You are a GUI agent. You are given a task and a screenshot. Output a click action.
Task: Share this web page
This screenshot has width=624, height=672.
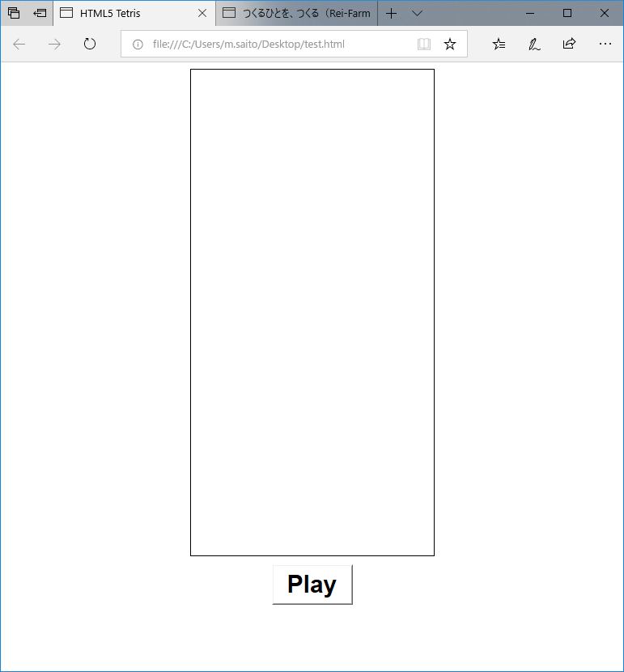[569, 44]
